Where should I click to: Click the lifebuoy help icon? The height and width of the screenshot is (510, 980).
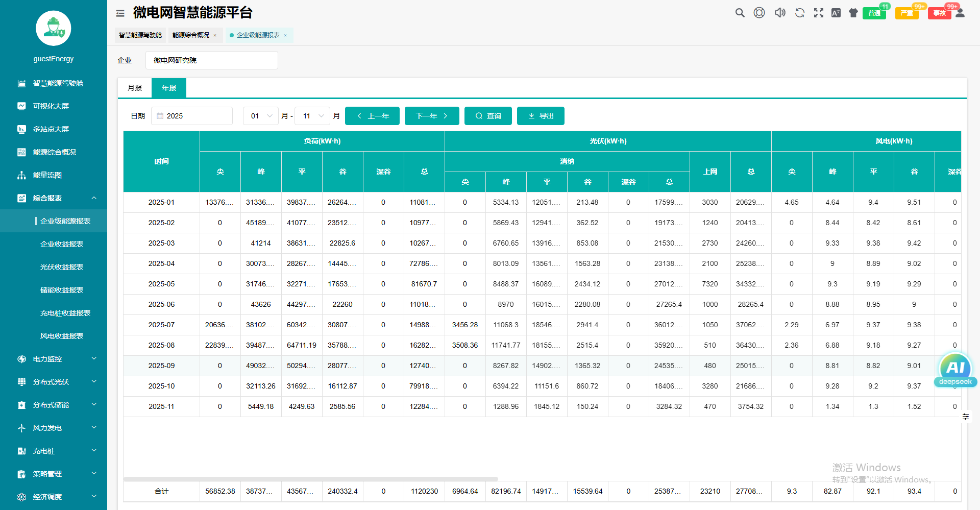point(759,13)
